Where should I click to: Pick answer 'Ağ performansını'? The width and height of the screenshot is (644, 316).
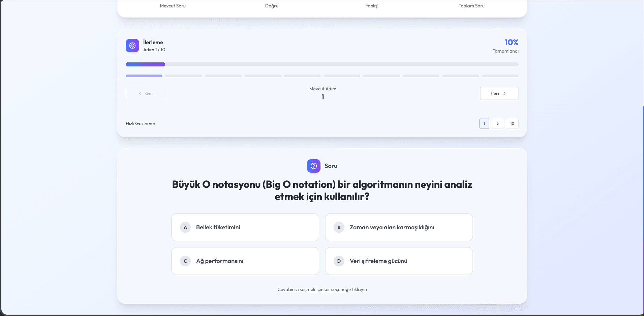[219, 261]
